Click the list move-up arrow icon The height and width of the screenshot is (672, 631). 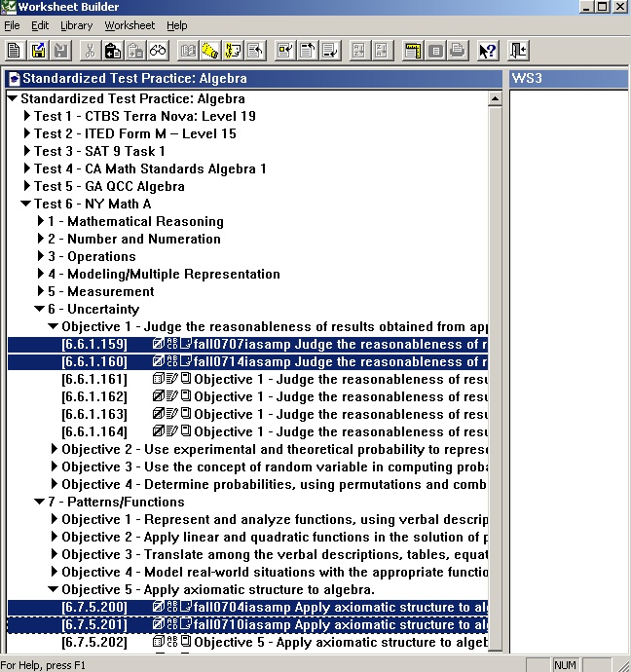(308, 51)
